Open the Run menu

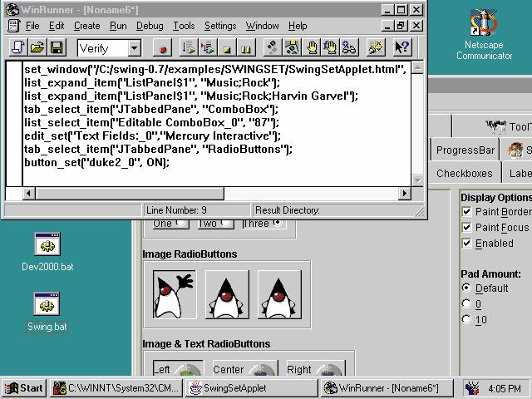[x=118, y=26]
